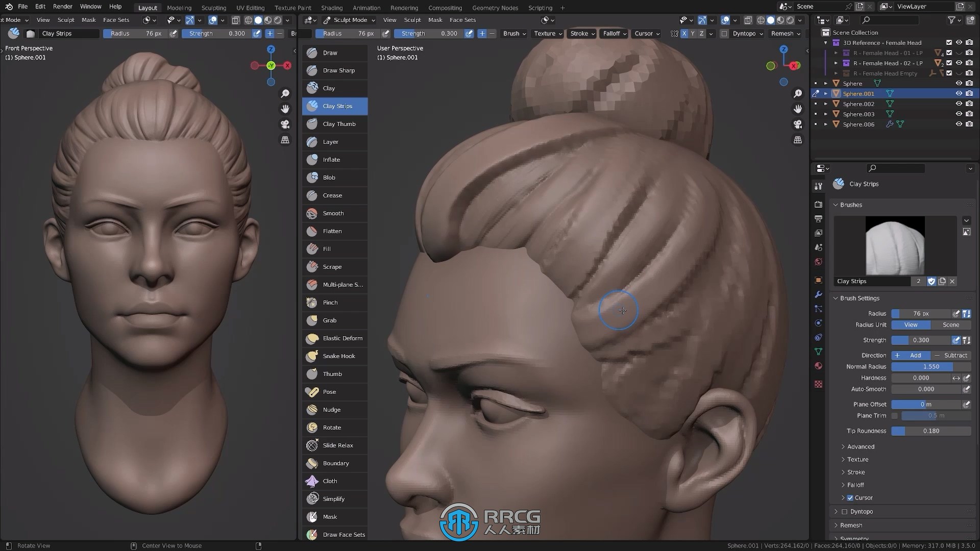Click the Remesh button in toolbar
980x551 pixels.
click(x=783, y=33)
